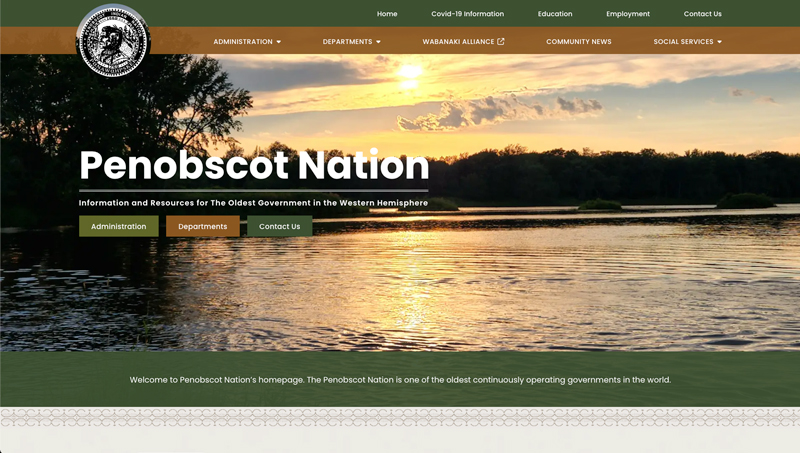This screenshot has height=453, width=800.
Task: Click the Penobscot Nation seal logo
Action: click(113, 41)
